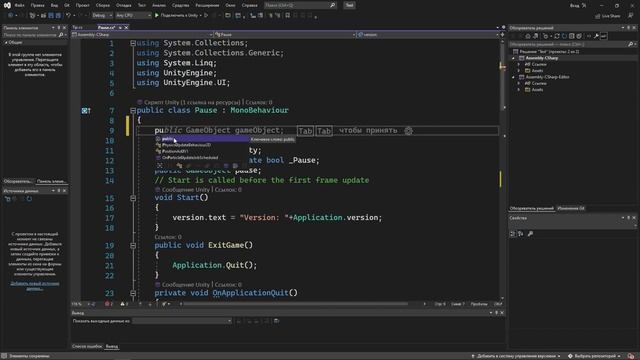Image resolution: width=640 pixels, height=360 pixels.
Task: Open the Debug configuration dropdown
Action: [102, 16]
